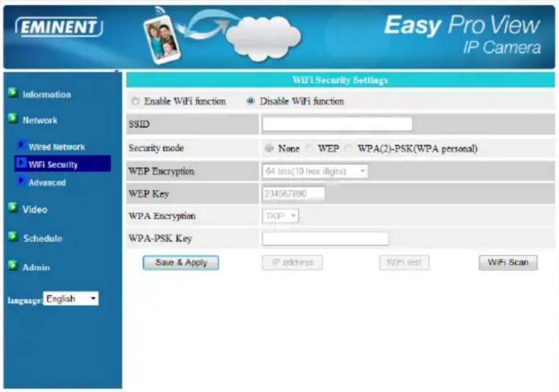This screenshot has width=559, height=392.
Task: Open the Admin menu
Action: point(36,267)
